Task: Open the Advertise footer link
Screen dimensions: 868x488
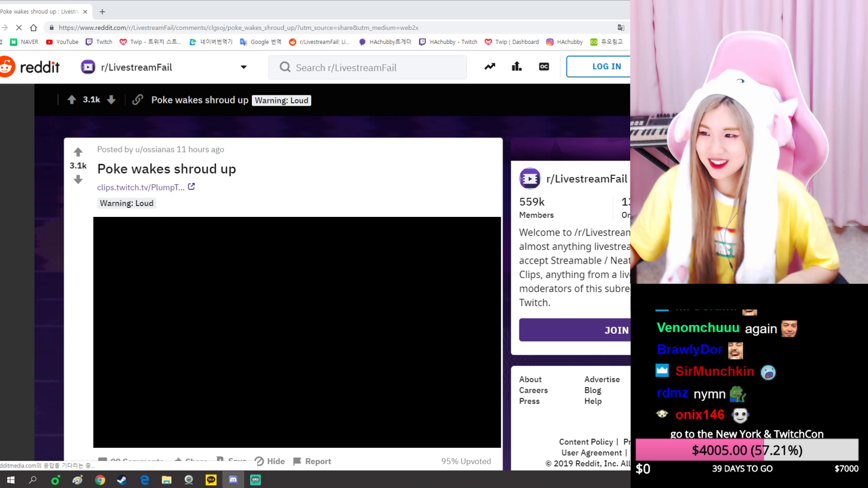Action: 602,380
